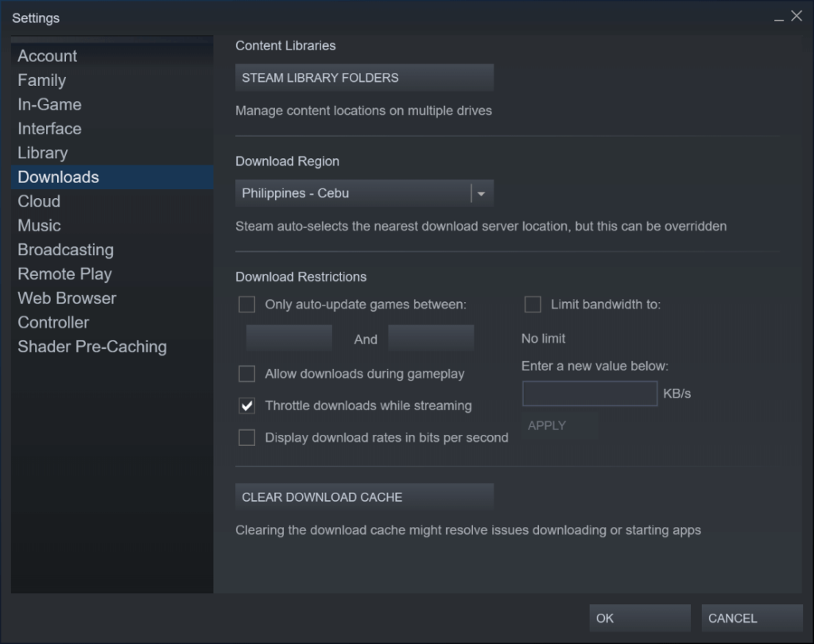The height and width of the screenshot is (644, 814).
Task: Select the Interface settings page
Action: 49,128
